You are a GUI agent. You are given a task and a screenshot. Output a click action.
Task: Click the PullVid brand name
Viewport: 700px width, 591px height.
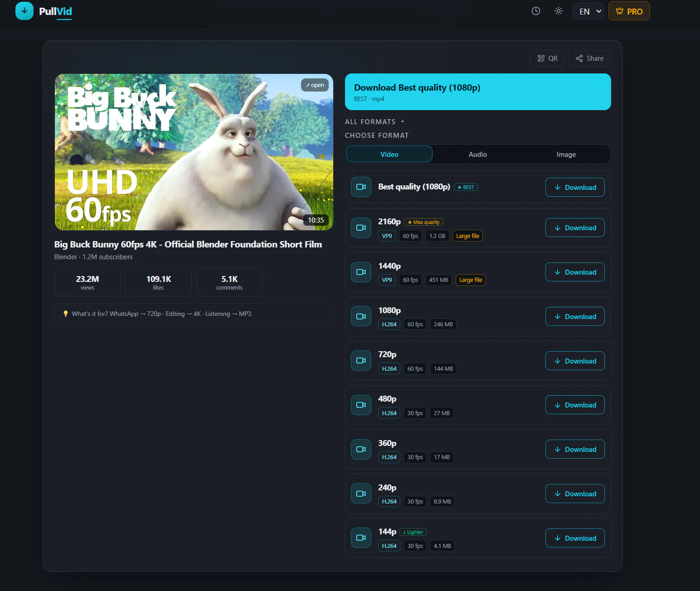pyautogui.click(x=55, y=11)
